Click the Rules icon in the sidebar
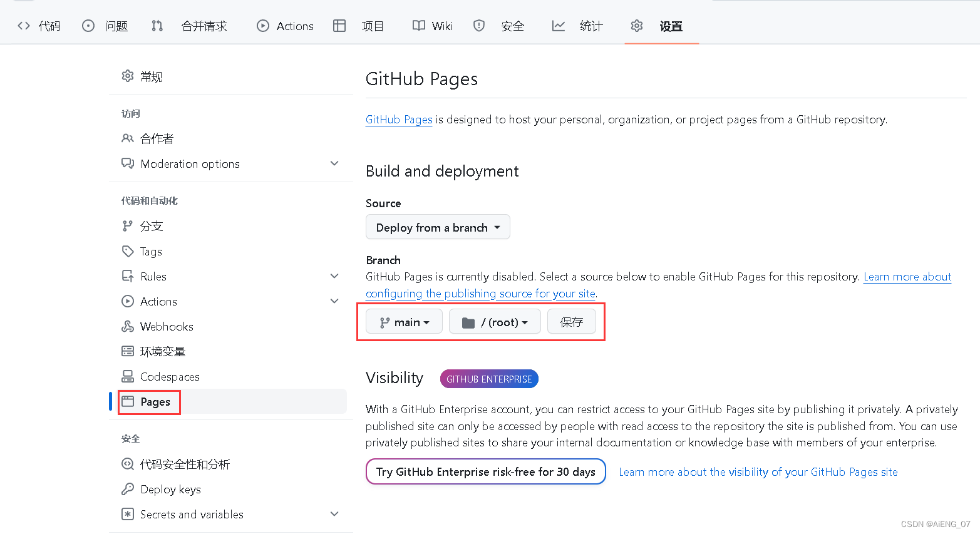Viewport: 980px width, 534px height. pos(128,276)
